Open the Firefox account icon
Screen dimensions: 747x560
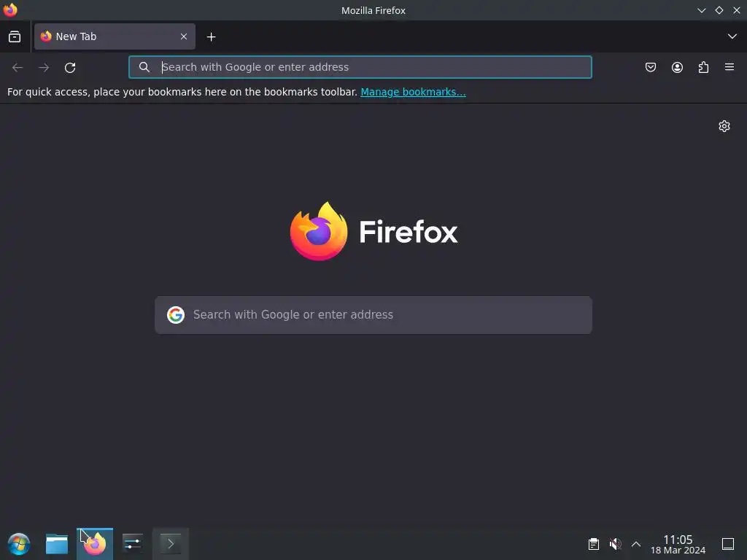[x=677, y=67]
